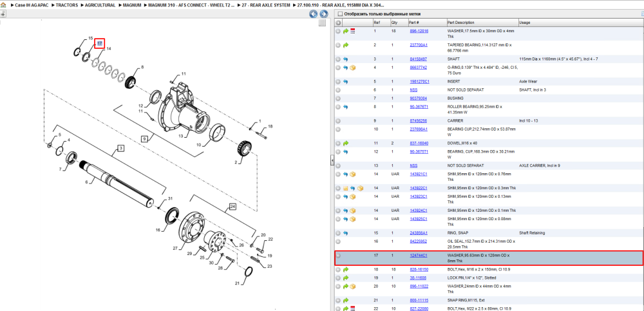Select boxed callout 9 in the diagram
This screenshot has height=311, width=644.
pyautogui.click(x=144, y=139)
